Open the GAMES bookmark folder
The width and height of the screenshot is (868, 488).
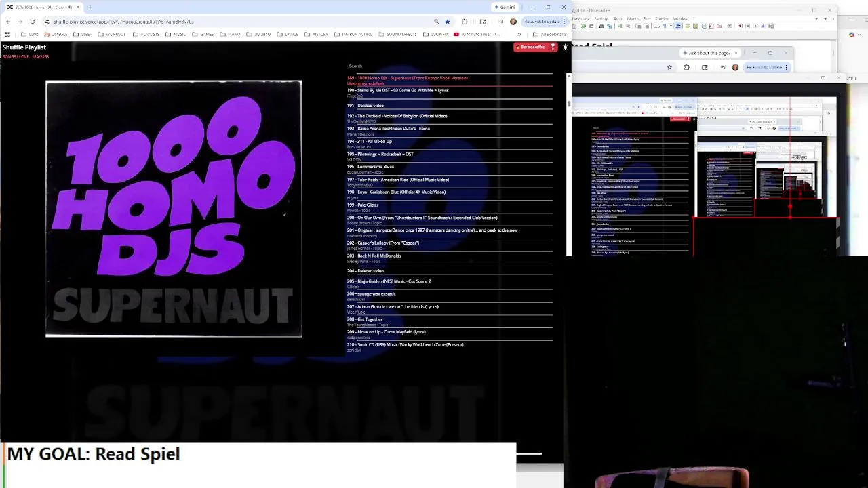pos(203,34)
